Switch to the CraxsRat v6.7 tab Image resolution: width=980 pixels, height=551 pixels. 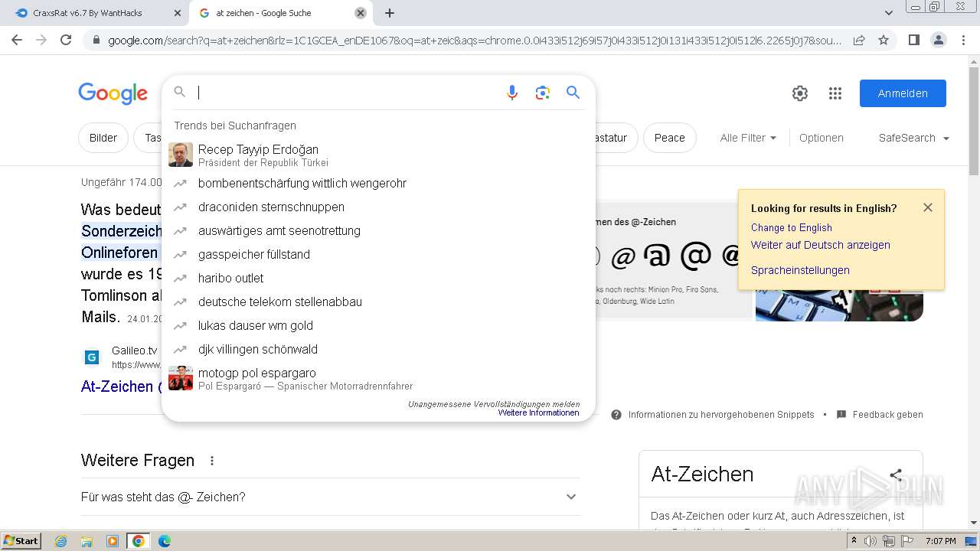click(x=98, y=13)
